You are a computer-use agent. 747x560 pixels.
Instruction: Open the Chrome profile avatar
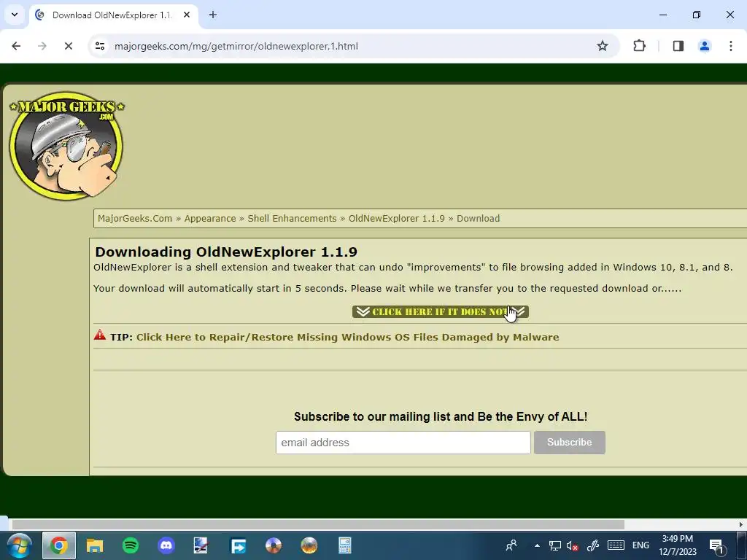tap(704, 46)
